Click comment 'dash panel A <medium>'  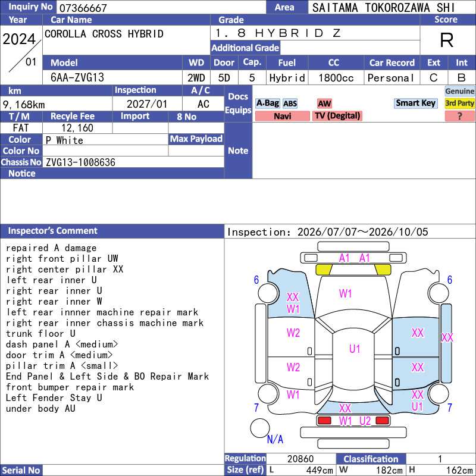[62, 345]
